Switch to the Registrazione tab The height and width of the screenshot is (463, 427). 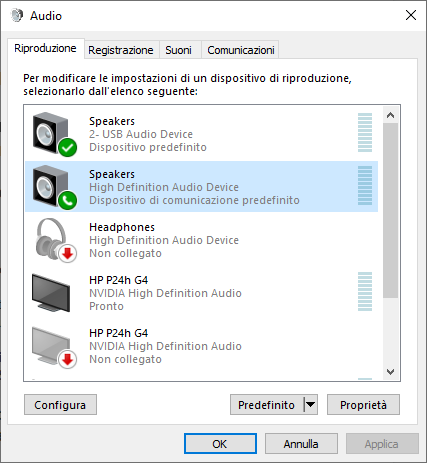coord(121,50)
